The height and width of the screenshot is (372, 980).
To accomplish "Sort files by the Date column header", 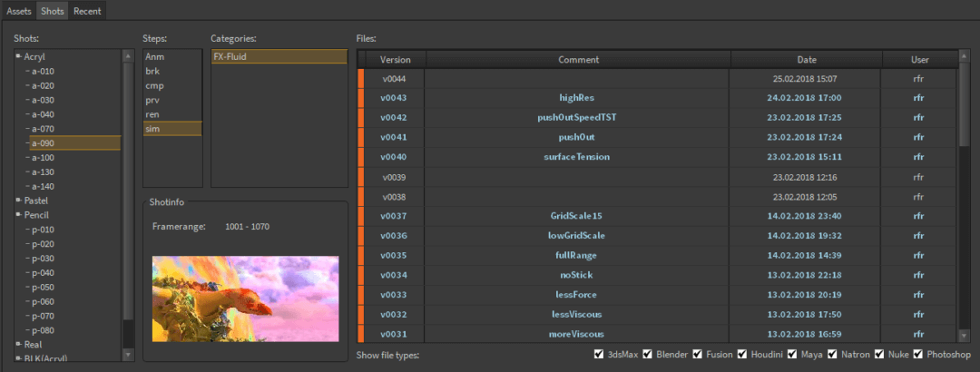I will click(x=806, y=60).
